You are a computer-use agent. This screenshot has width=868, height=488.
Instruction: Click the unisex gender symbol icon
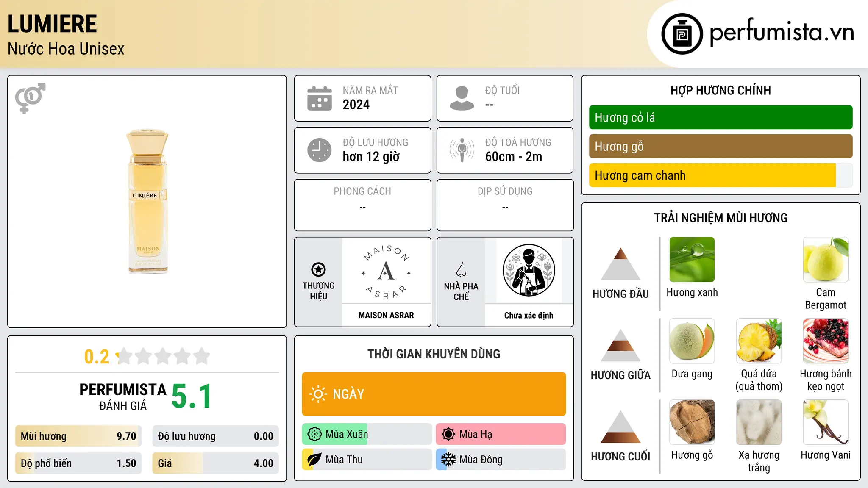[30, 98]
